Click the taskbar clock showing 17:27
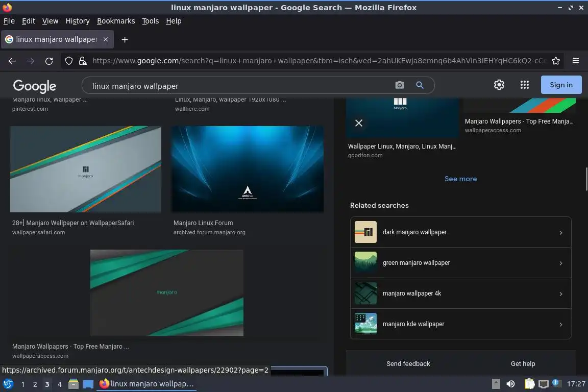Viewport: 588px width, 392px height. [x=576, y=384]
